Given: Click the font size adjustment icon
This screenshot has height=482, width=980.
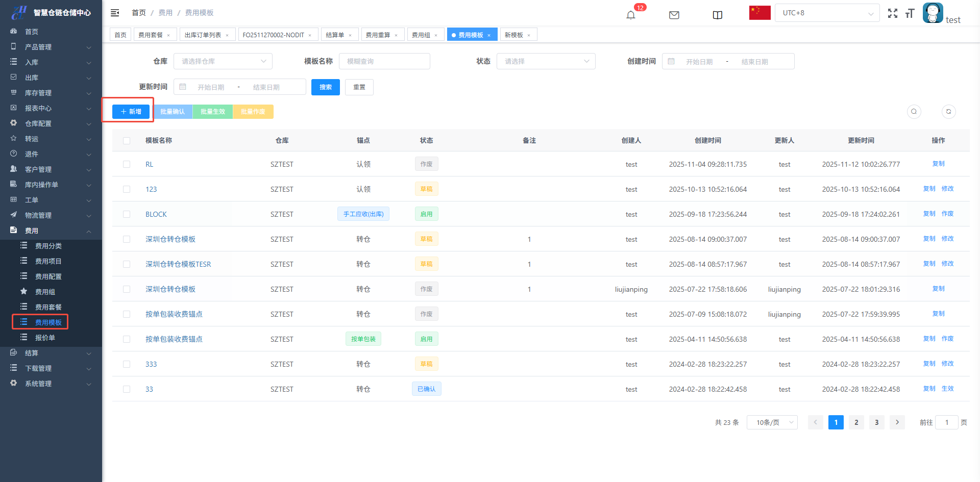Looking at the screenshot, I should (x=910, y=13).
